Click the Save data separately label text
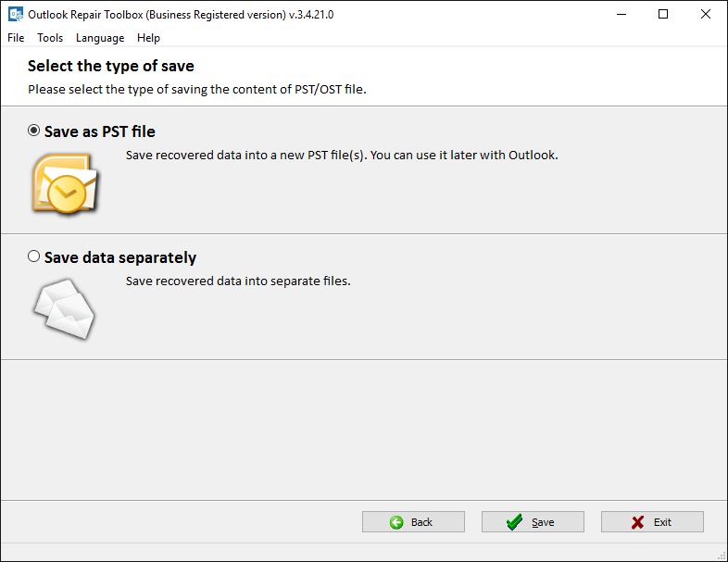The image size is (728, 562). tap(120, 257)
